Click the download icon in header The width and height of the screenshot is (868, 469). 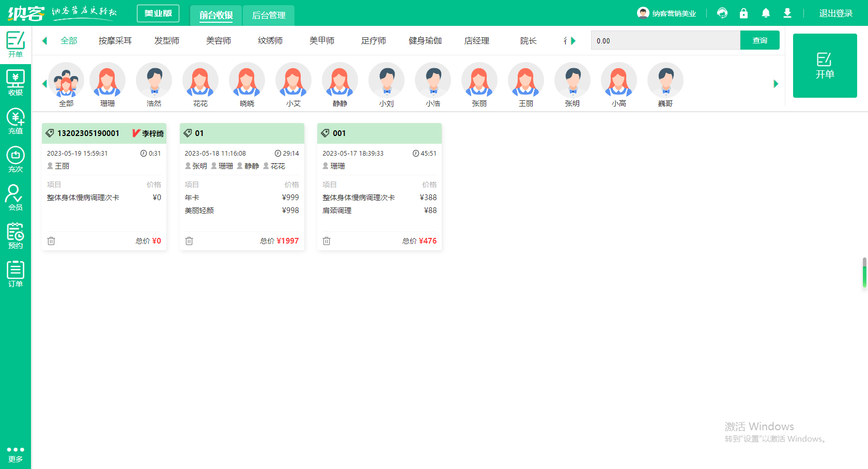[x=787, y=13]
